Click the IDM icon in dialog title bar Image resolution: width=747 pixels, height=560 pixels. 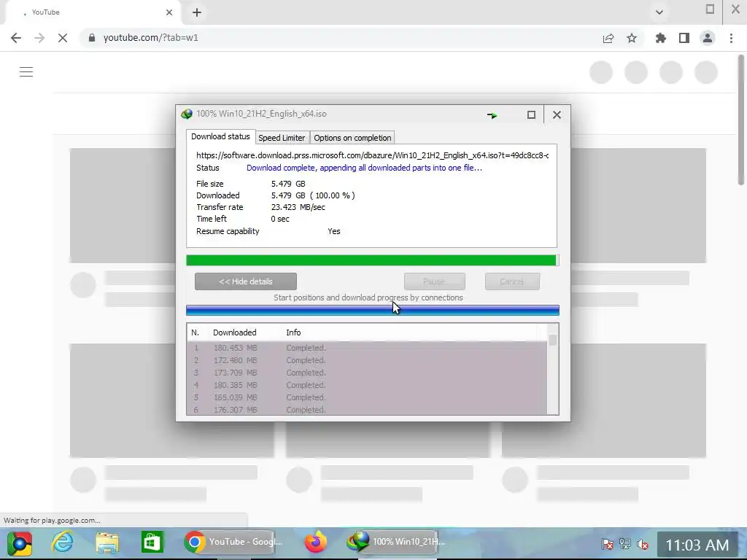(186, 114)
